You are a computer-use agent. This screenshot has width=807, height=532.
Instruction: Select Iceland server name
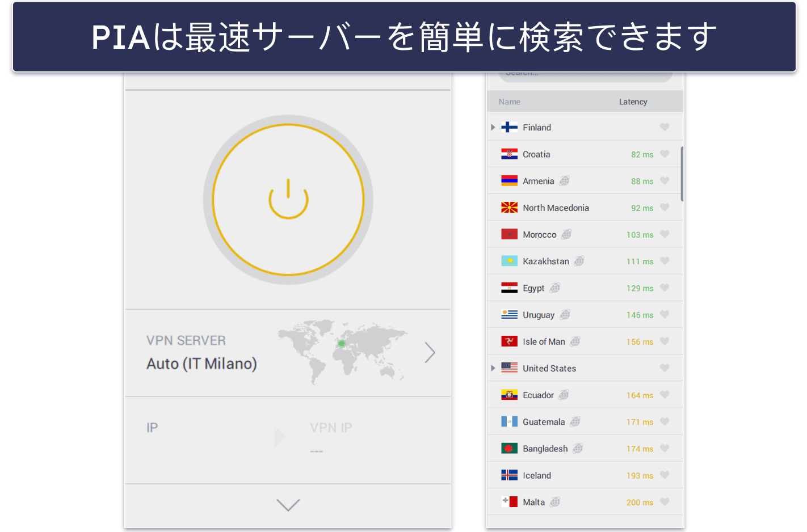pos(537,475)
